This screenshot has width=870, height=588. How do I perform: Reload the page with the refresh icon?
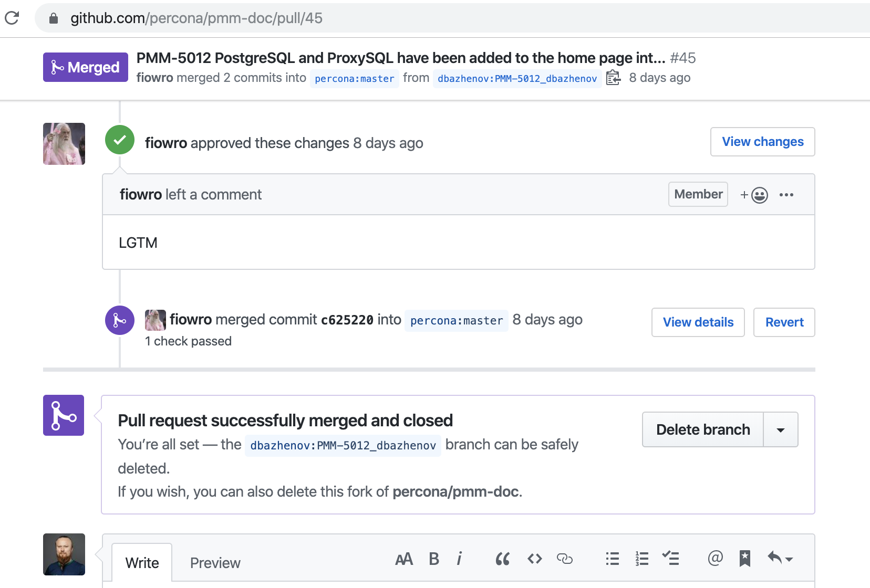tap(12, 18)
